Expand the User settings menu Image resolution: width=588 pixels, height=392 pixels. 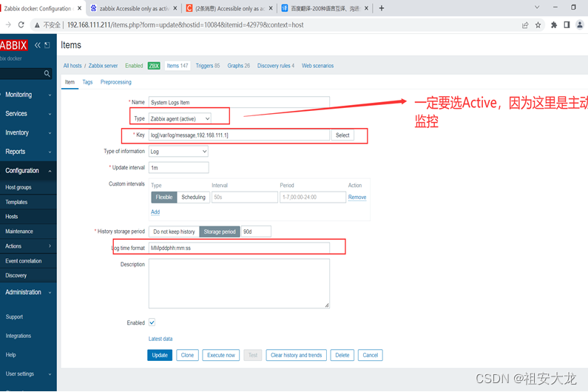point(28,374)
